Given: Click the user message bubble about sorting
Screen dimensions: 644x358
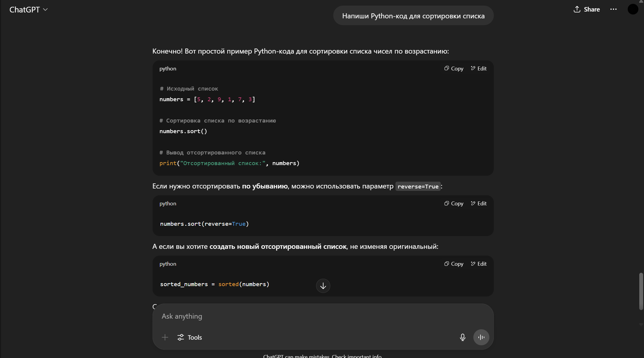Looking at the screenshot, I should coord(413,16).
